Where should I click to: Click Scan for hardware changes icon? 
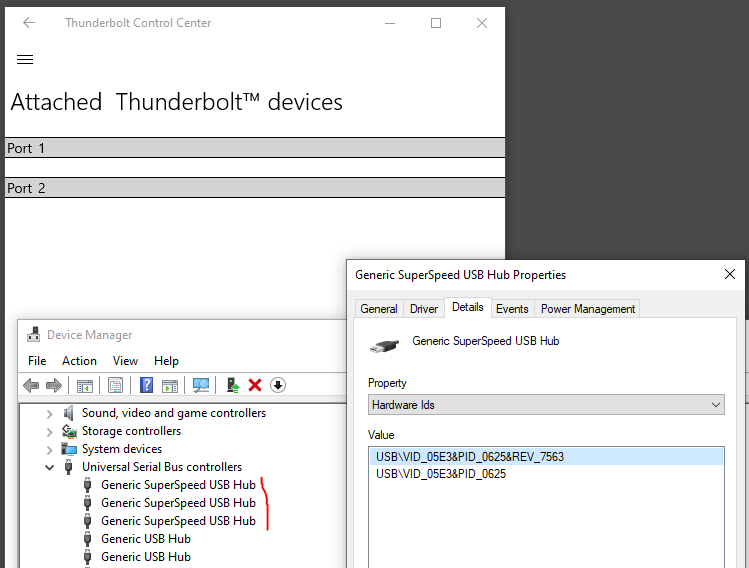[201, 385]
